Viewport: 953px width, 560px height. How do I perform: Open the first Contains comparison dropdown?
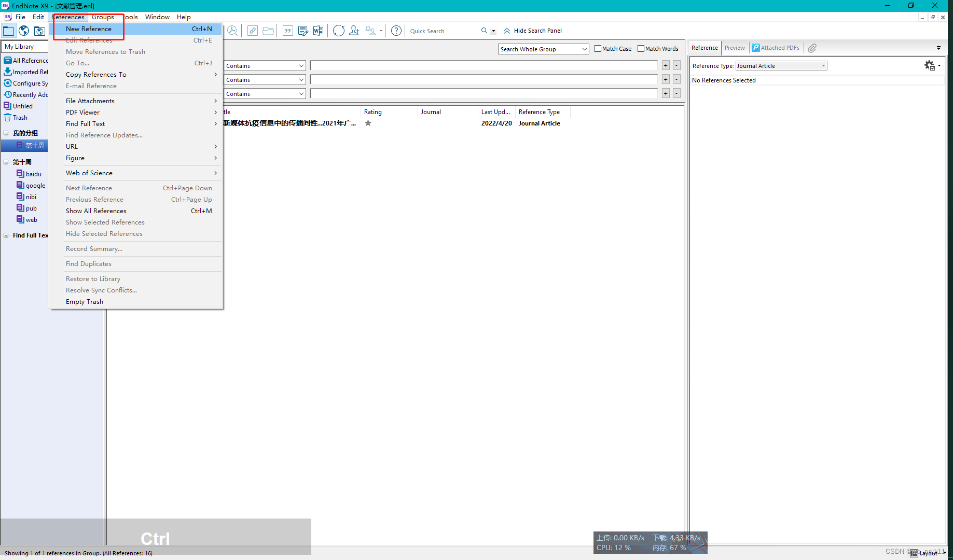click(265, 66)
